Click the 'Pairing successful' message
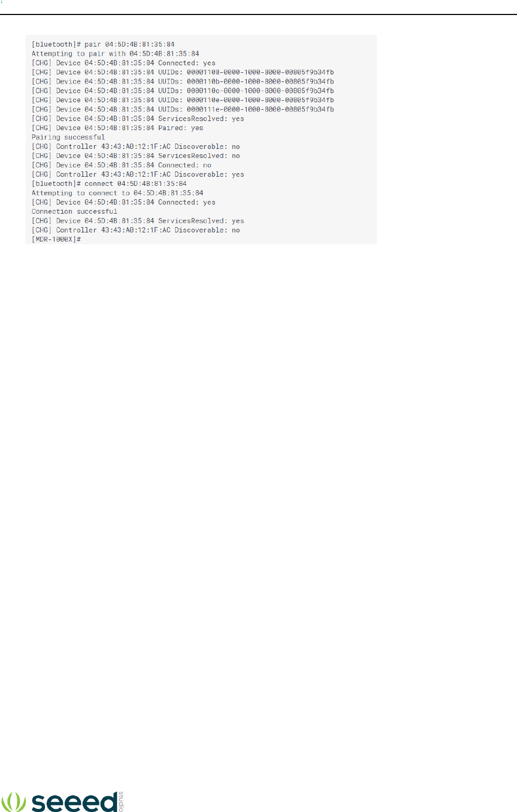This screenshot has width=517, height=812. pos(68,137)
